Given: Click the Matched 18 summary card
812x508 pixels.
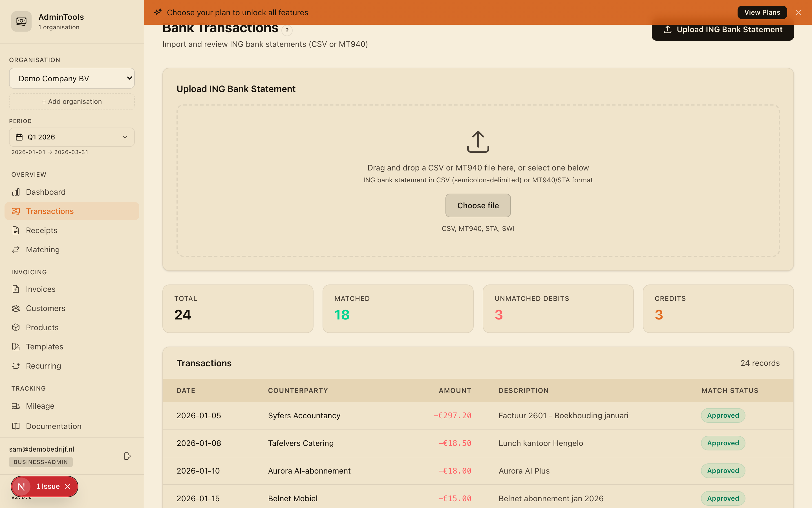Looking at the screenshot, I should pos(398,308).
